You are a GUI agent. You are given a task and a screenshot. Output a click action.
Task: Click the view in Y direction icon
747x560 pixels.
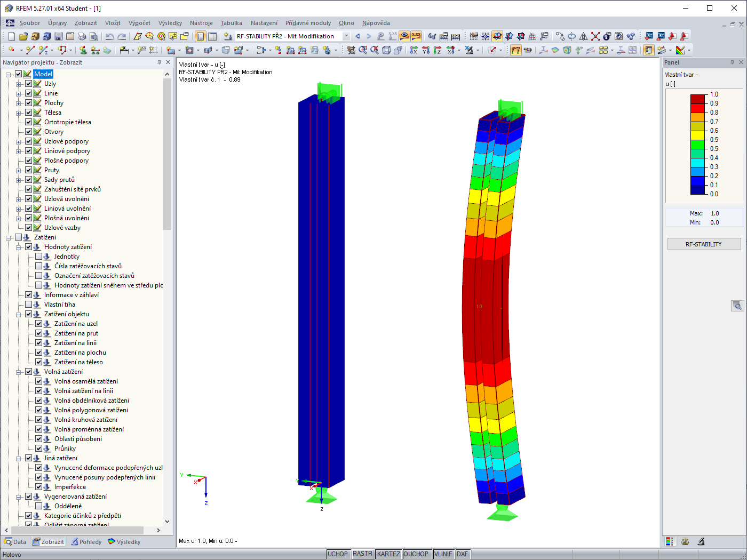tap(425, 50)
